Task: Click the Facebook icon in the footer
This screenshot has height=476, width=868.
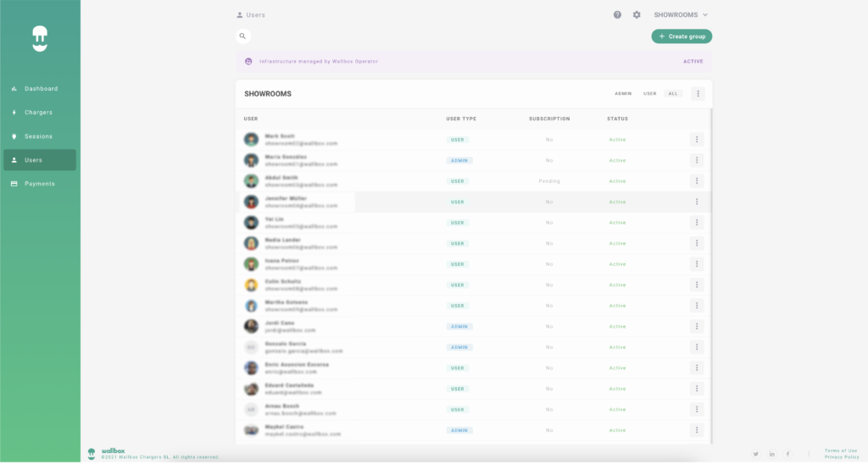Action: pos(787,454)
